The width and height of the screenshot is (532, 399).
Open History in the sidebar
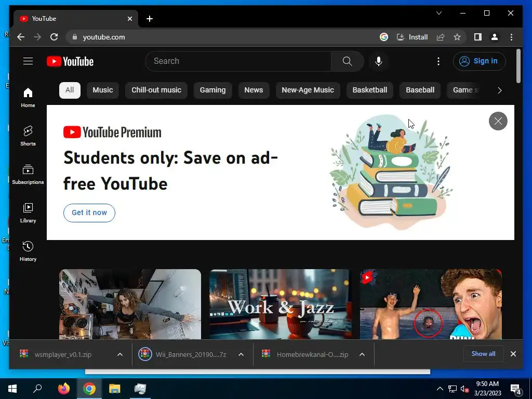pos(28,251)
